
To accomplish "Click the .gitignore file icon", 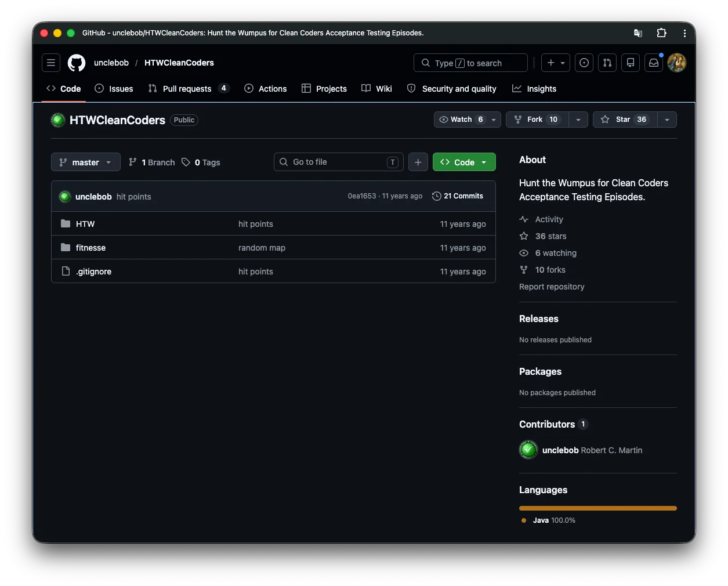I will tap(66, 272).
